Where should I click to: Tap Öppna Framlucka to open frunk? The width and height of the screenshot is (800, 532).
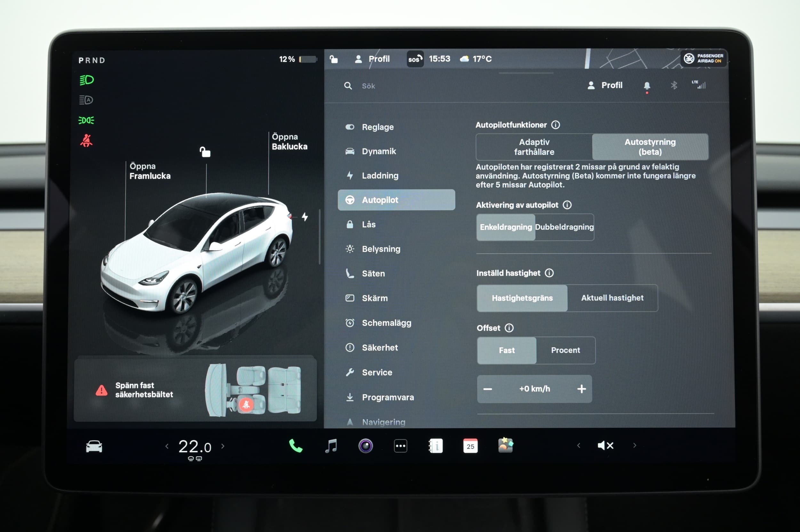pos(150,171)
